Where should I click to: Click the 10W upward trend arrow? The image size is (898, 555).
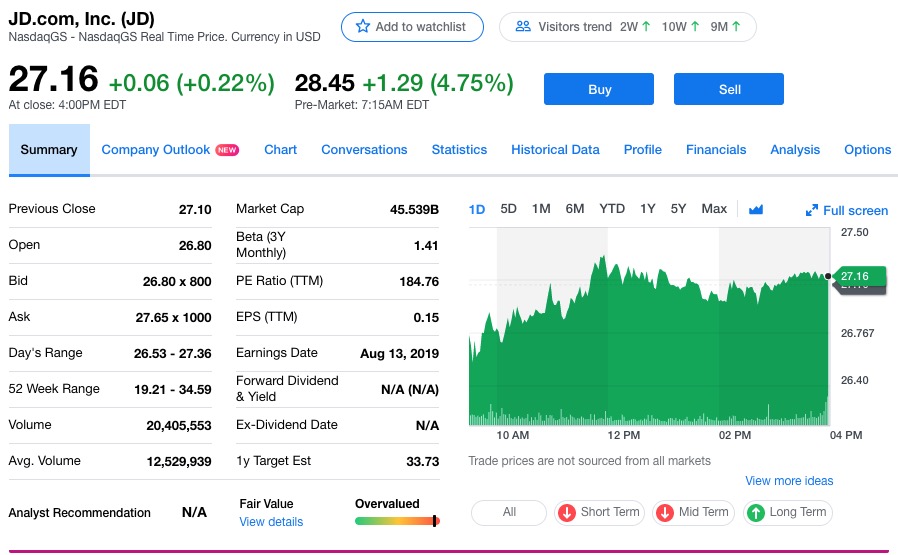695,26
